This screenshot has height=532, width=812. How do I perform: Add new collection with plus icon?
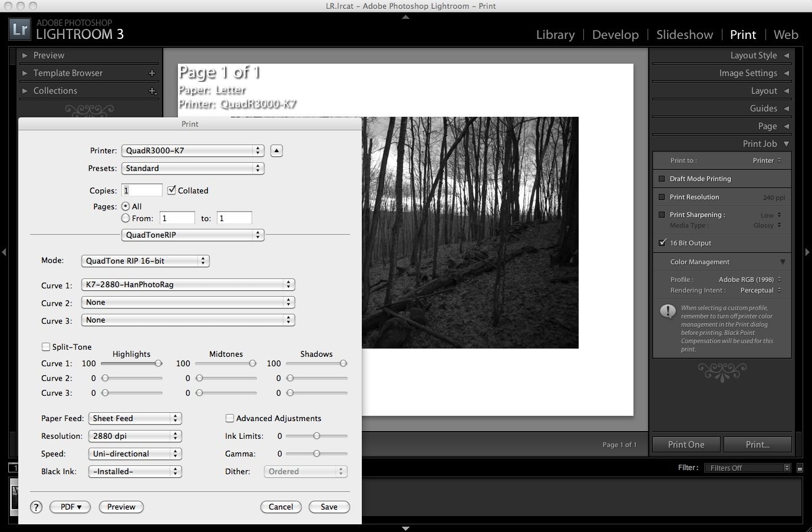pos(152,91)
